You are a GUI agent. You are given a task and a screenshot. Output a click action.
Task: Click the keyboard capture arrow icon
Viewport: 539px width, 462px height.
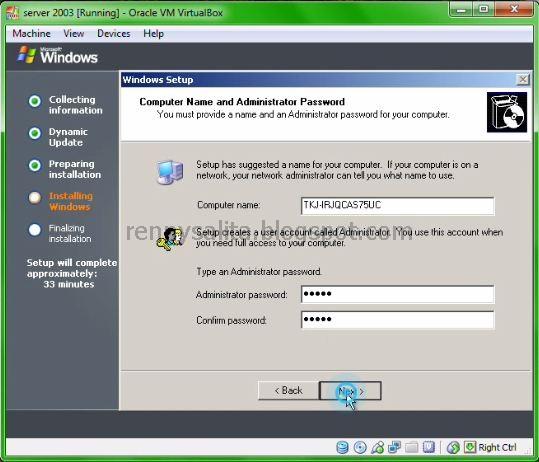click(470, 447)
